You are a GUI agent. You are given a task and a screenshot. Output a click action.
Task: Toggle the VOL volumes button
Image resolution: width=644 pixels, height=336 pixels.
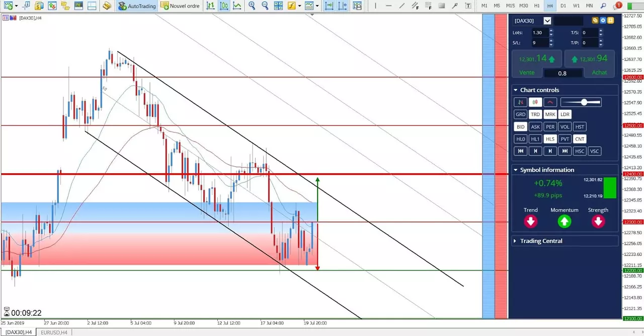565,127
